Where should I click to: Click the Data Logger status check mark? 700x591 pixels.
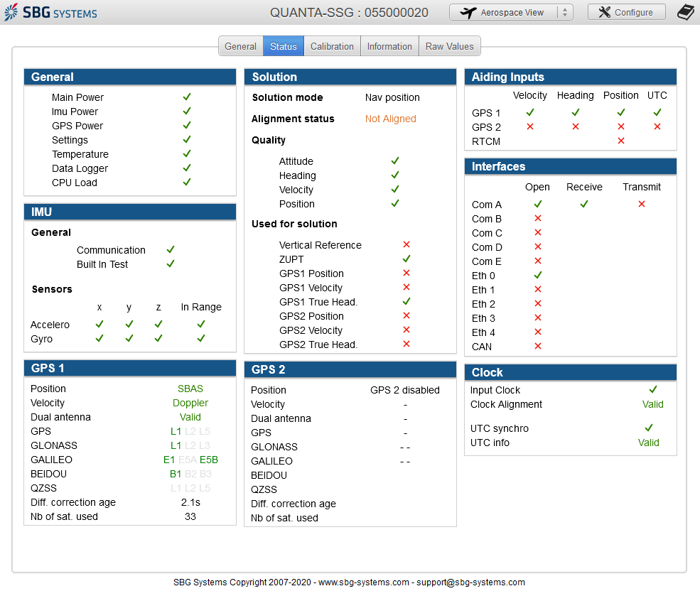point(187,168)
